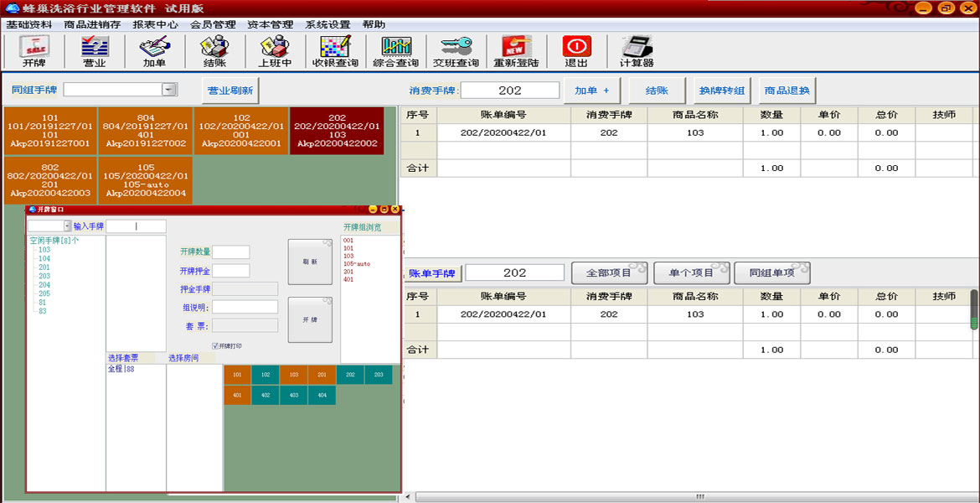Select the 102 hand card tile

(x=241, y=130)
